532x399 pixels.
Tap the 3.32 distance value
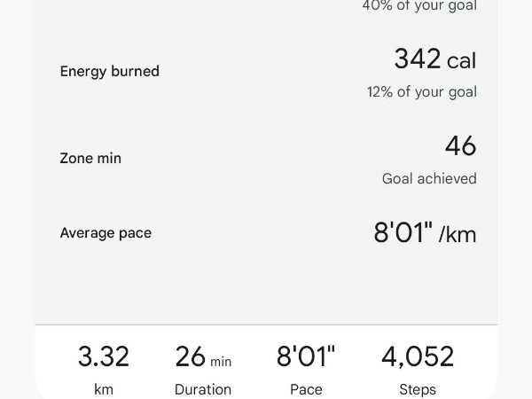(x=104, y=356)
